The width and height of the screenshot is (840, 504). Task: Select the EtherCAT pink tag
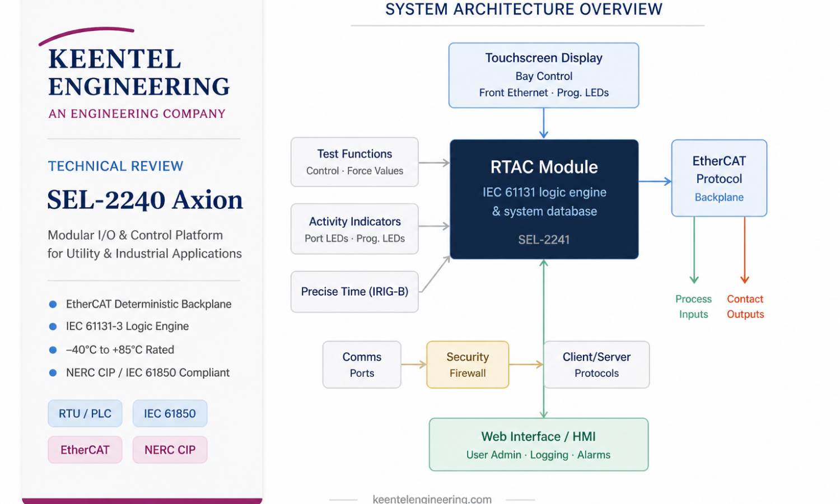tap(85, 450)
